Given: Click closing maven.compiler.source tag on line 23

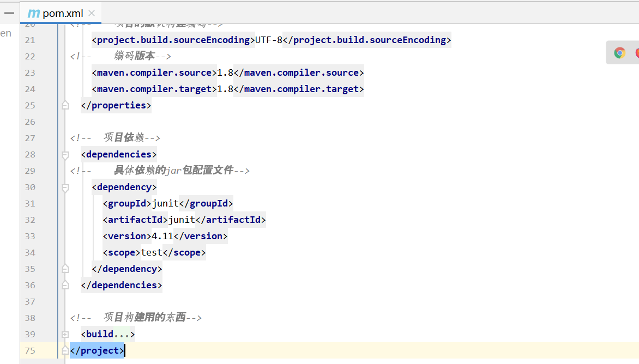Looking at the screenshot, I should tap(299, 72).
